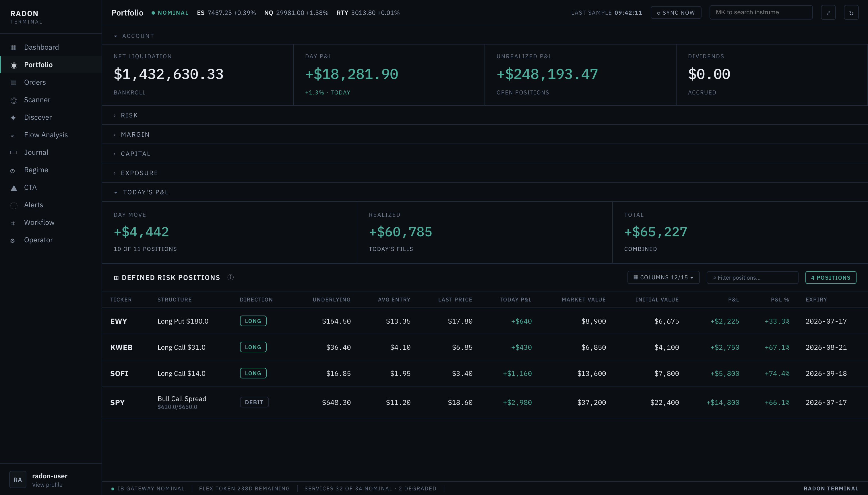
Task: Click Long Put $180.0 structure cell
Action: 183,321
